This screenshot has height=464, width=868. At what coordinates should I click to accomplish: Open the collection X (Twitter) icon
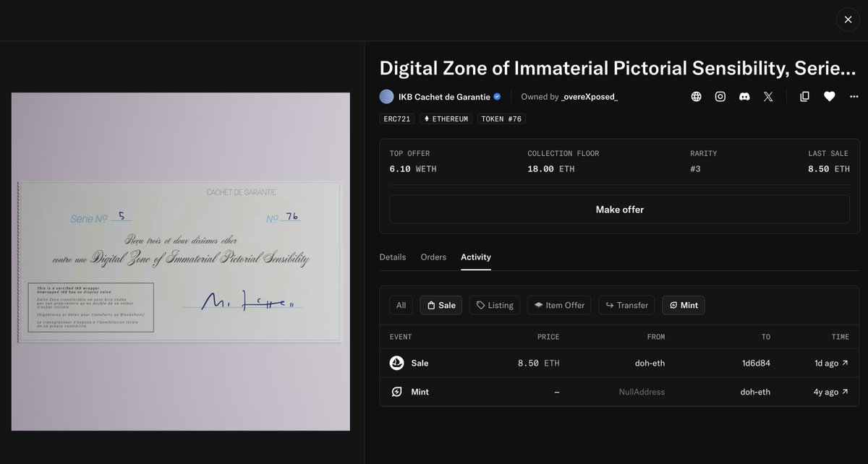coord(768,96)
